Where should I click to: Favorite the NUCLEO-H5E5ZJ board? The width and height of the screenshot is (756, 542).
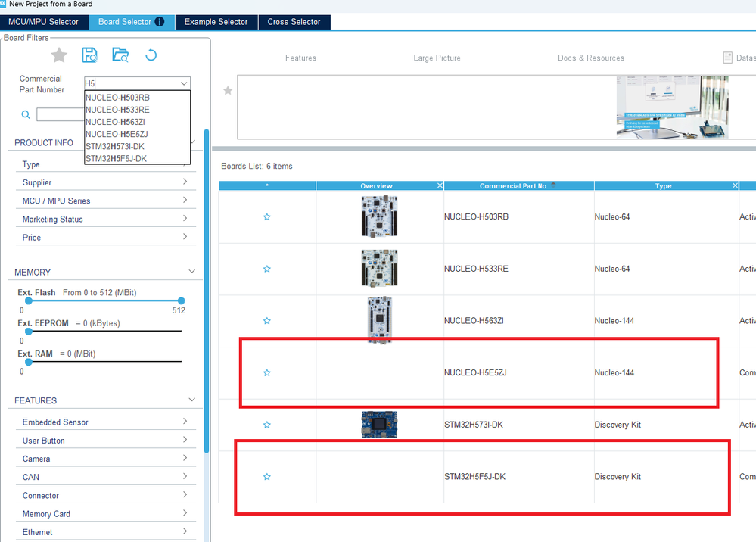[x=267, y=372]
